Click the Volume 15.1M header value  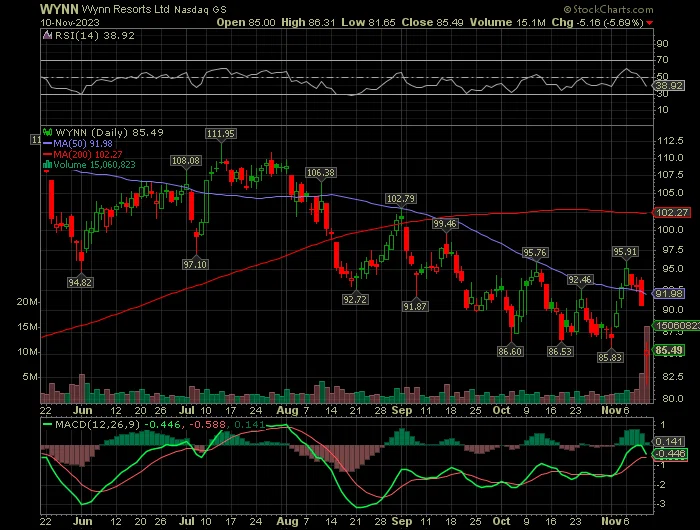click(508, 22)
